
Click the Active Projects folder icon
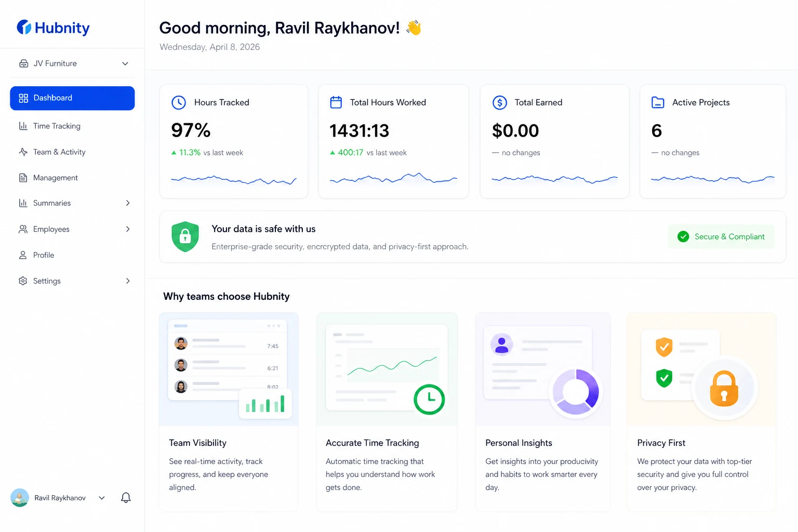click(658, 102)
